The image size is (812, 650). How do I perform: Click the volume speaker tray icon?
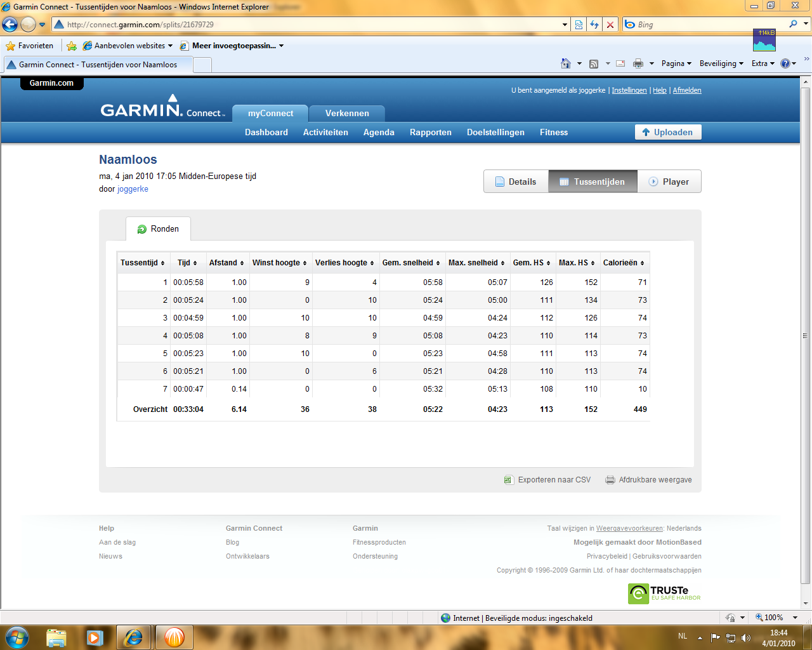click(746, 637)
